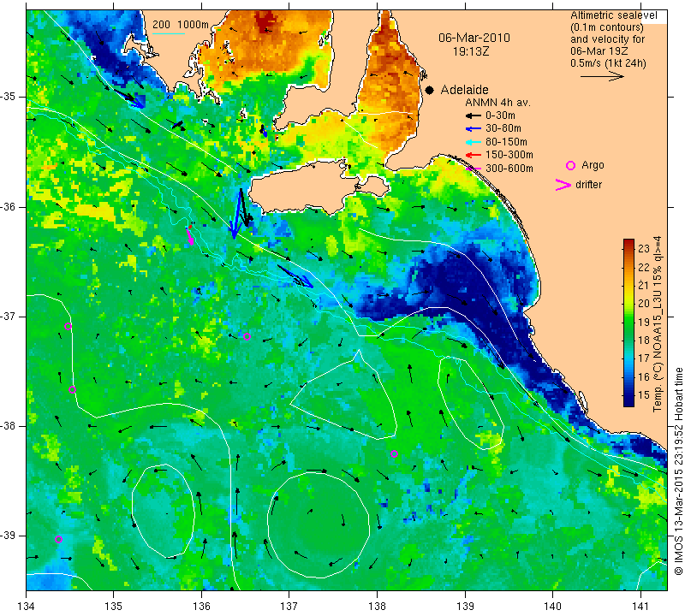685x616 pixels.
Task: Click the black Adelaide city dot
Action: [x=430, y=90]
